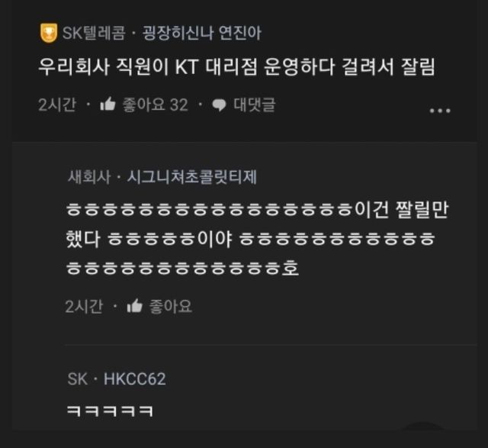The height and width of the screenshot is (448, 488).
Task: Open the HKCC62 user profile
Action: pyautogui.click(x=135, y=379)
